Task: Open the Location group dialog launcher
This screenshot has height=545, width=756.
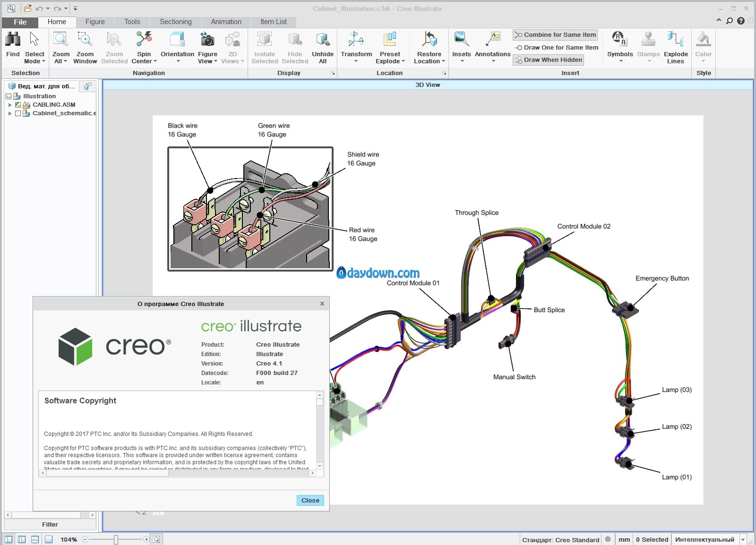Action: point(444,73)
